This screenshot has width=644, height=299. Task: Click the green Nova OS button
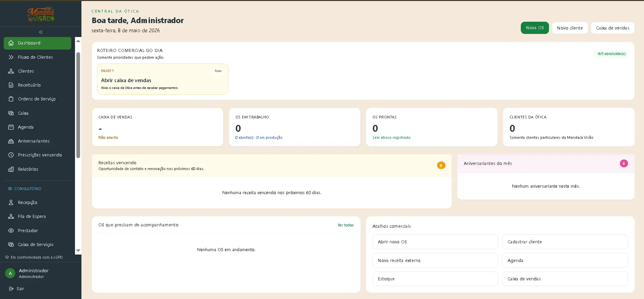535,28
